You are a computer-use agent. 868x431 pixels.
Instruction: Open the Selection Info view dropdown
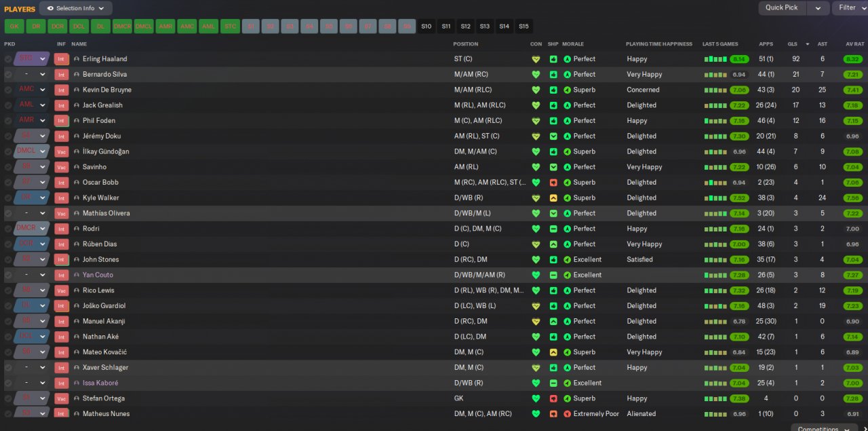tap(75, 8)
